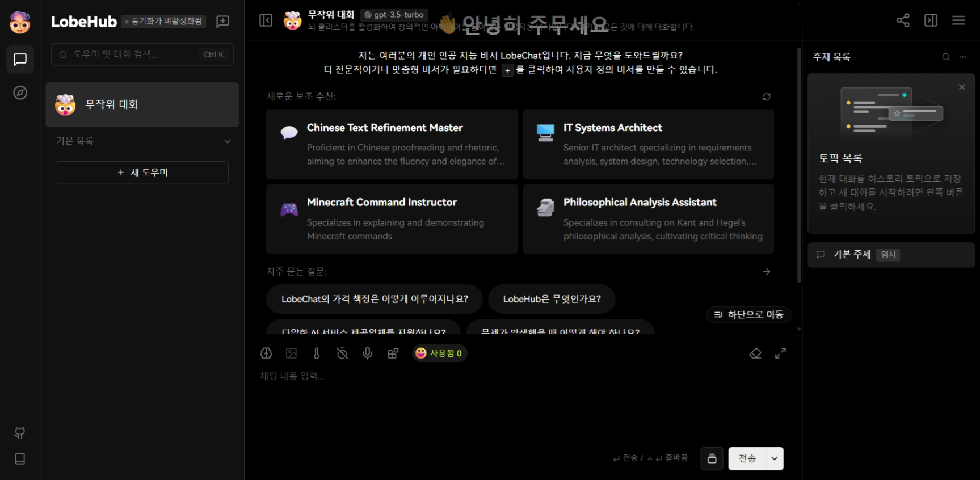The width and height of the screenshot is (980, 480).
Task: Click the new assistant button
Action: click(x=142, y=172)
